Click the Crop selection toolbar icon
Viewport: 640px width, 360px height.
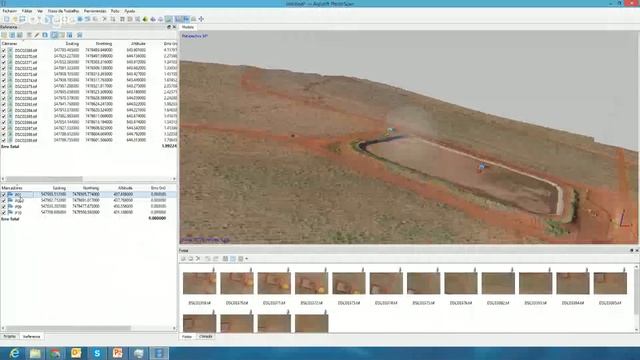coord(112,19)
